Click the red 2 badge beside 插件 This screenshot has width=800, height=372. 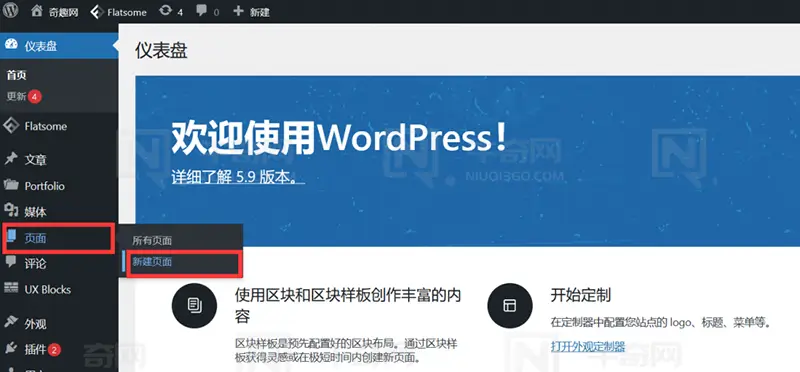55,350
